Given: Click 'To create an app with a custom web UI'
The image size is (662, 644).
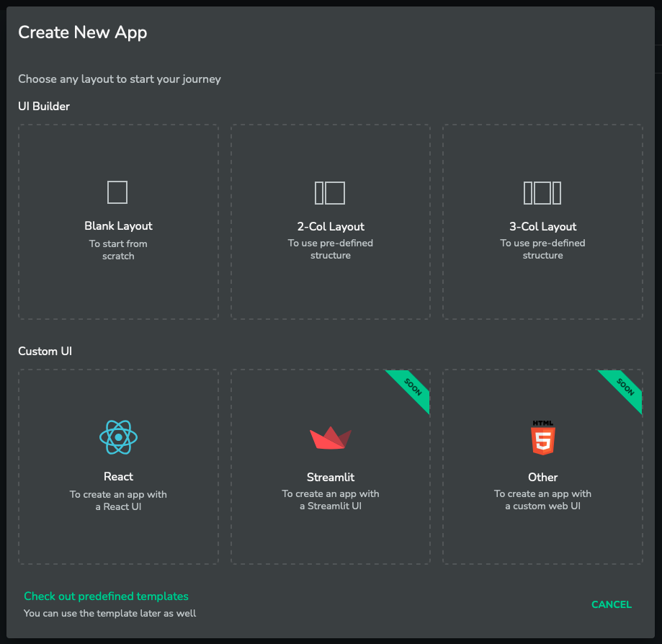Looking at the screenshot, I should (543, 500).
